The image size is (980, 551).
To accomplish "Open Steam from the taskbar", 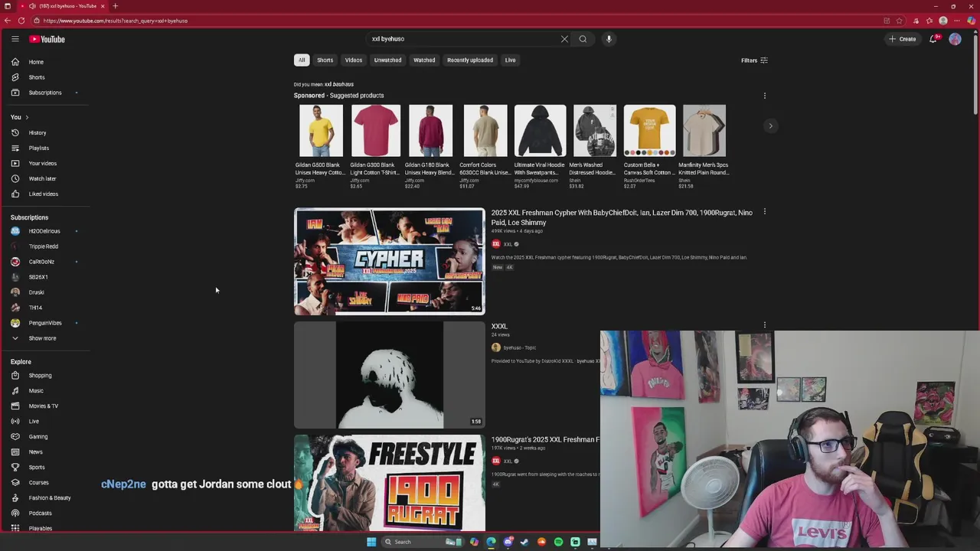I will (524, 542).
